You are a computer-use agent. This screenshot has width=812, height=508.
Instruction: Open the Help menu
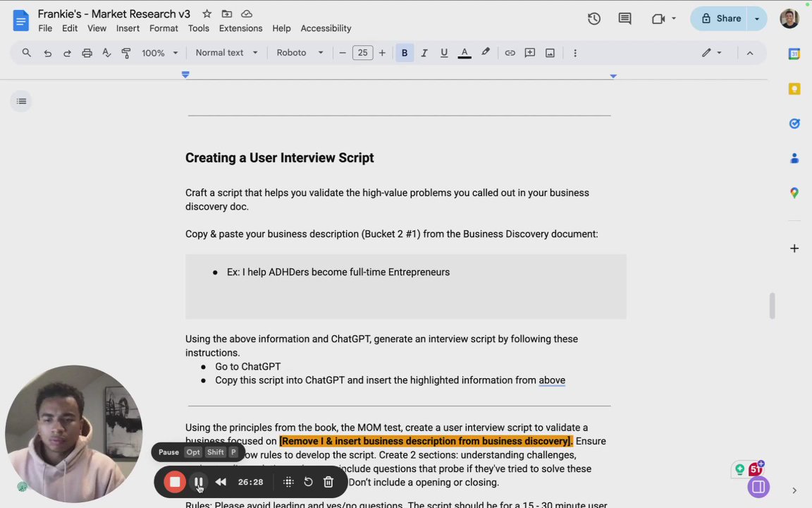point(281,28)
